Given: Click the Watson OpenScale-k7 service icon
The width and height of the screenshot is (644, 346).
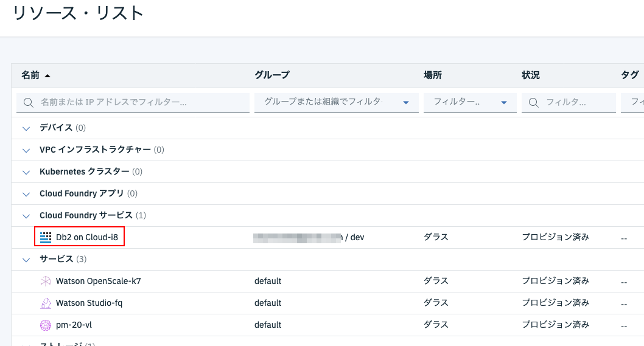Looking at the screenshot, I should coord(46,281).
